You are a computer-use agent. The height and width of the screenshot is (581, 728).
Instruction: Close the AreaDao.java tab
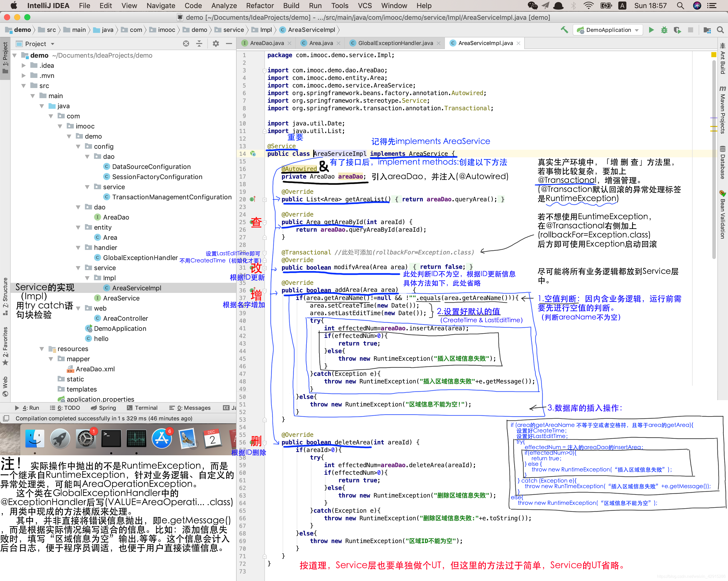tap(289, 43)
